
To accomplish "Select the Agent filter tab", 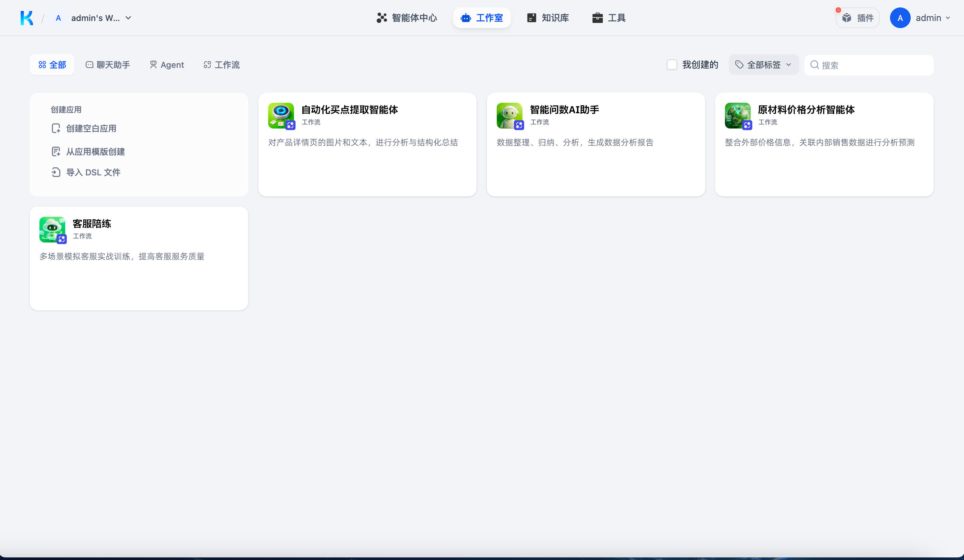I will (x=167, y=65).
